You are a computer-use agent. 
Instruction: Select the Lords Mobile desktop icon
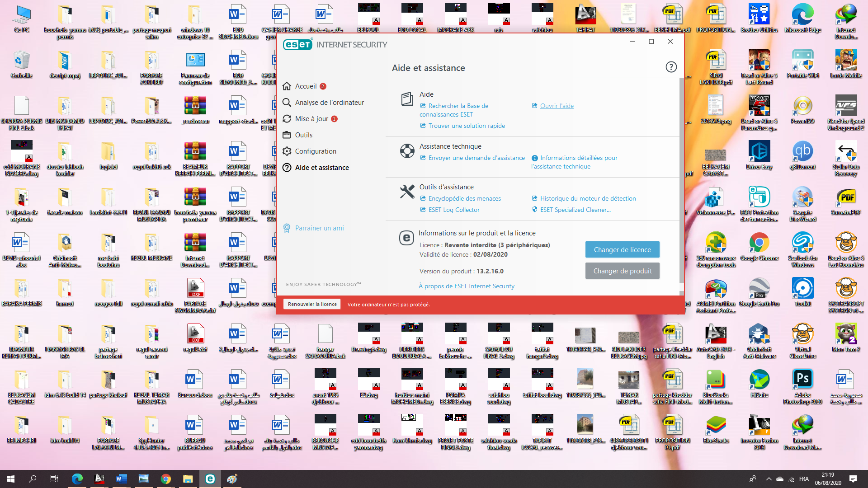coord(846,64)
